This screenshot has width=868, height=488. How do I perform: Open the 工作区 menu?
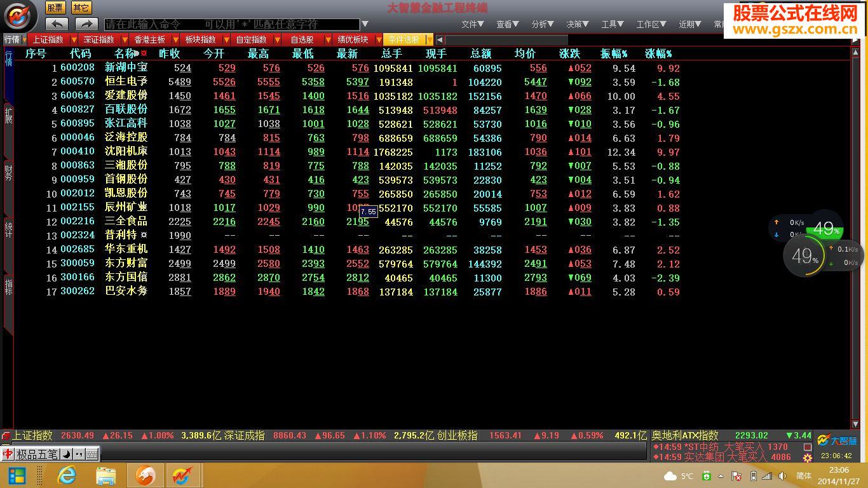pos(653,24)
